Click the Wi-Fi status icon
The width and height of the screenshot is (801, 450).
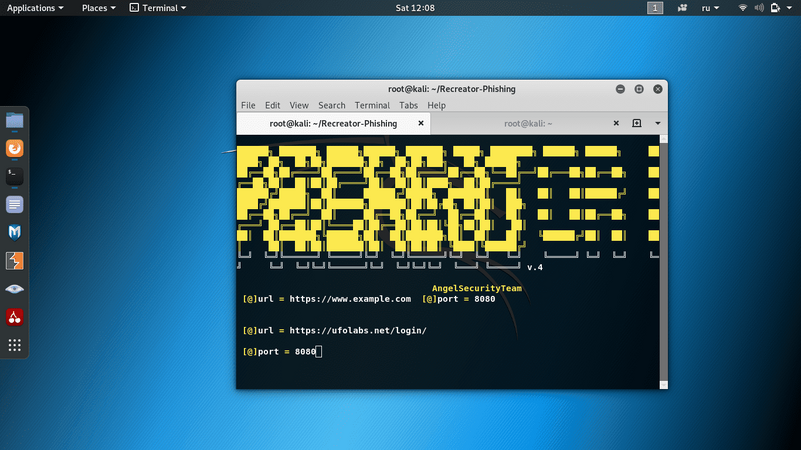[743, 8]
